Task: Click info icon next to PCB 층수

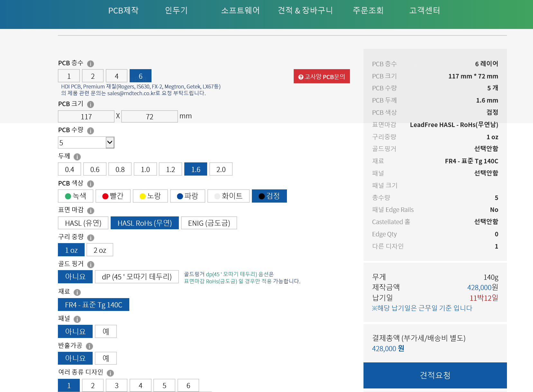Action: point(90,64)
